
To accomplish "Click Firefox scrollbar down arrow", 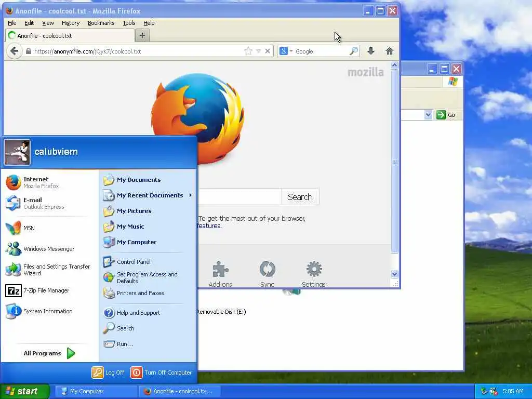I will tap(394, 274).
